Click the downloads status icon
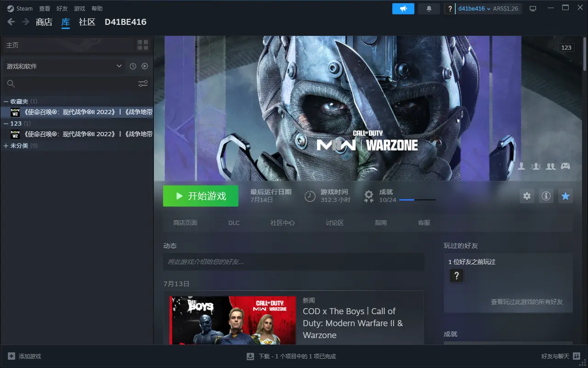Viewport: 588px width, 368px height. click(250, 356)
